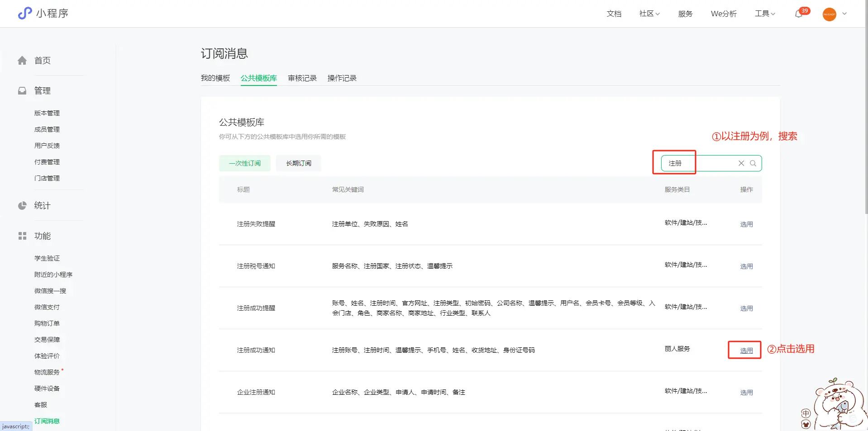Click the 功能 grid icon

[22, 236]
